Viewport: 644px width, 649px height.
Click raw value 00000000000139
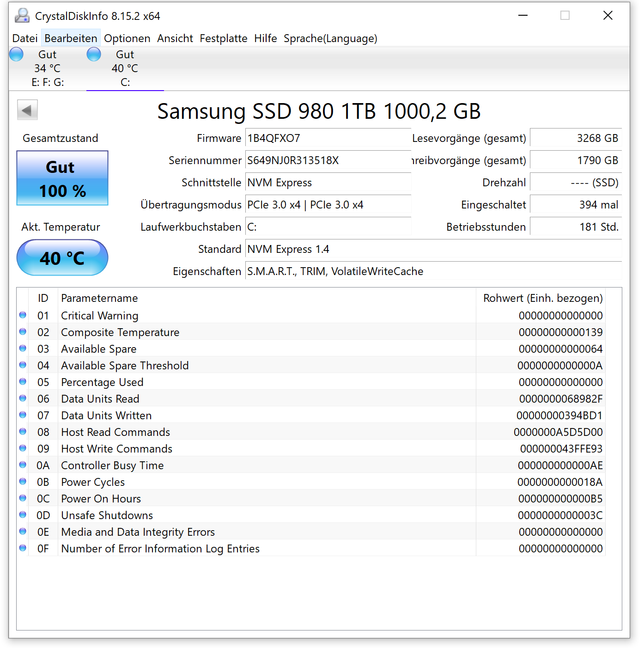tap(560, 332)
